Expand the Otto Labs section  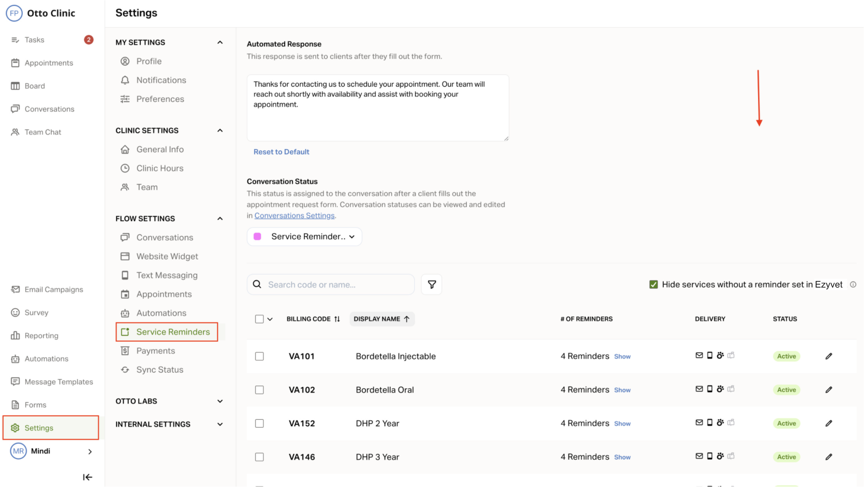(220, 401)
